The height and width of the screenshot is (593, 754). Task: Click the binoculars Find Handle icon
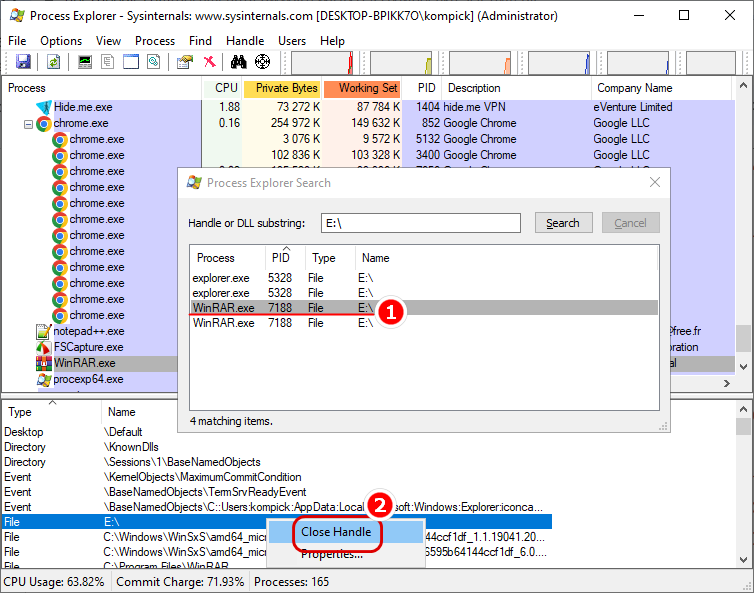[239, 62]
